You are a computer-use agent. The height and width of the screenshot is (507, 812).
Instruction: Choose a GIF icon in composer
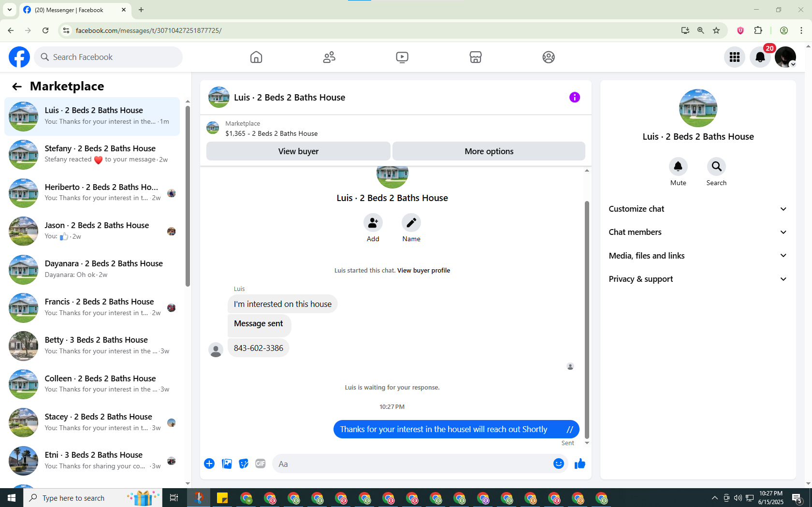(261, 464)
